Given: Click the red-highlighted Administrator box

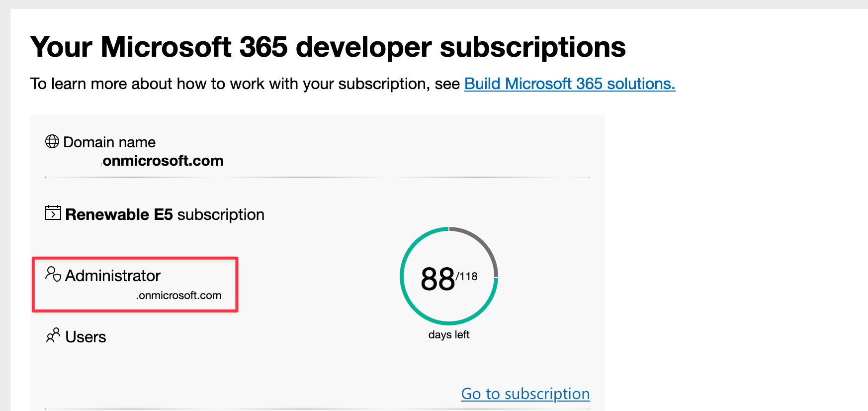Looking at the screenshot, I should pyautogui.click(x=135, y=285).
